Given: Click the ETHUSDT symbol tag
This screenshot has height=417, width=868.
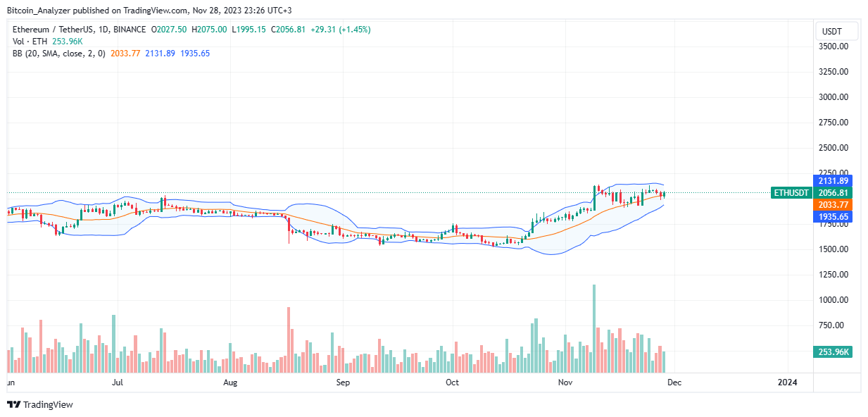Looking at the screenshot, I should (x=791, y=192).
